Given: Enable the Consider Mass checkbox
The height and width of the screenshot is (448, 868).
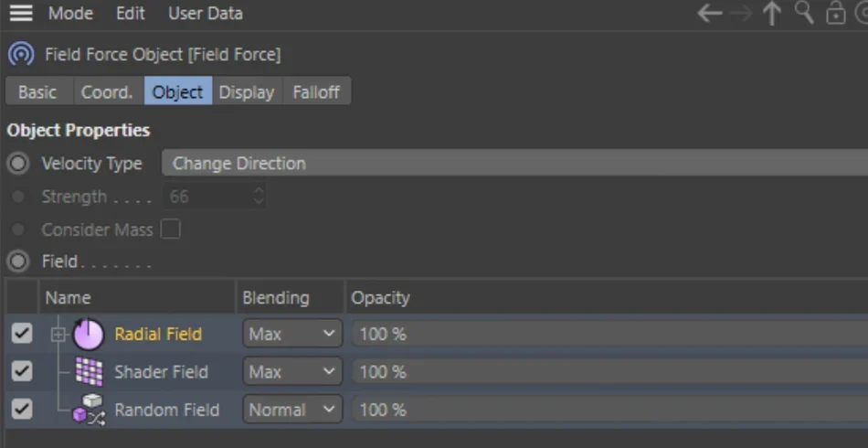Looking at the screenshot, I should point(171,229).
